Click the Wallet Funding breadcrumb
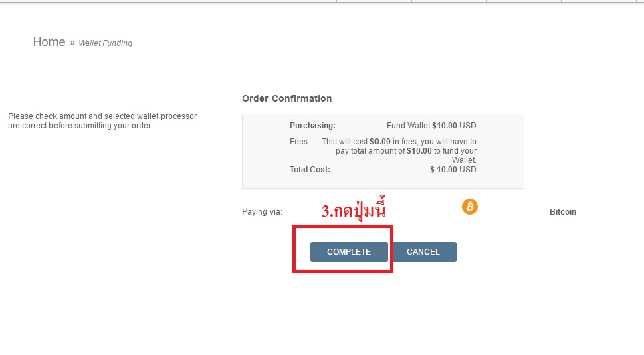Image resolution: width=644 pixels, height=355 pixels. [105, 43]
